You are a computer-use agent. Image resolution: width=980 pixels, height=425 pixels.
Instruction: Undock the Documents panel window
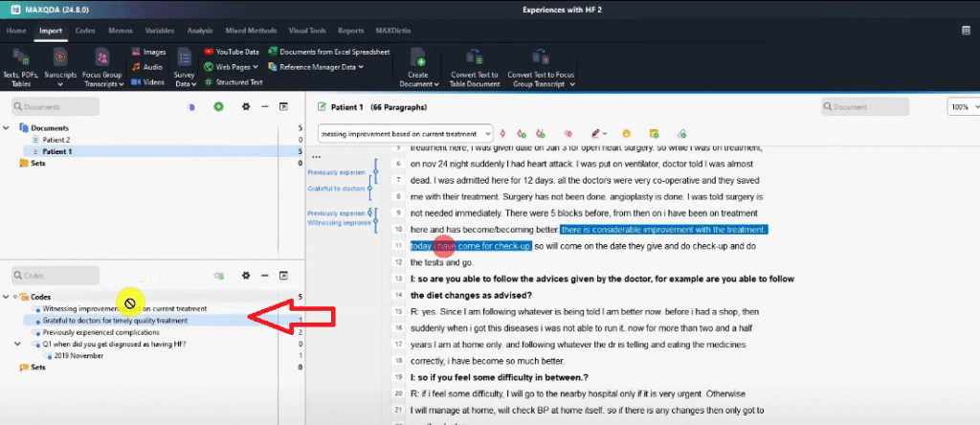tap(283, 107)
